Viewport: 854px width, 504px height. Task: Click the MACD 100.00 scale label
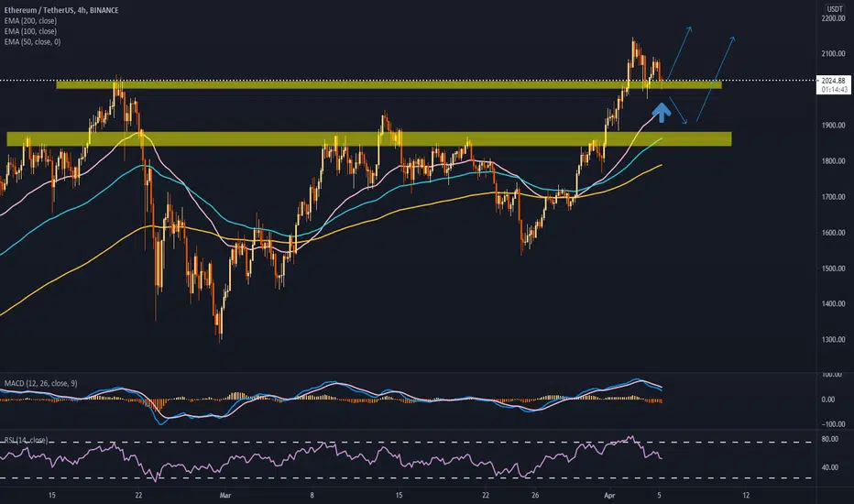coord(832,375)
